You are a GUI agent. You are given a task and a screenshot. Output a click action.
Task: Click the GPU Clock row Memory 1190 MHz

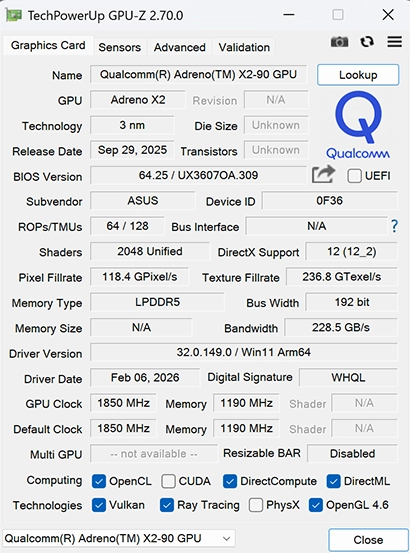pos(246,403)
